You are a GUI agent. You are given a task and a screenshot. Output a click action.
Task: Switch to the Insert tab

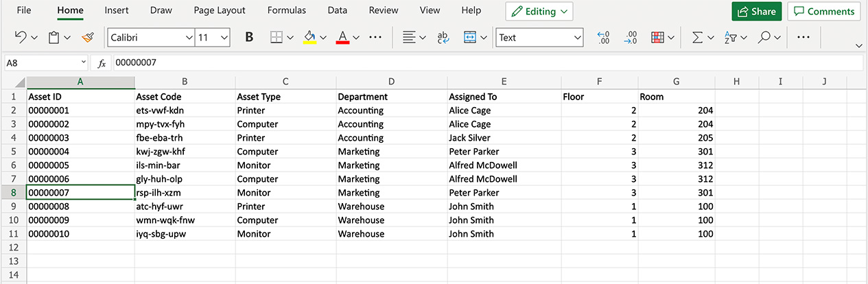tap(117, 11)
